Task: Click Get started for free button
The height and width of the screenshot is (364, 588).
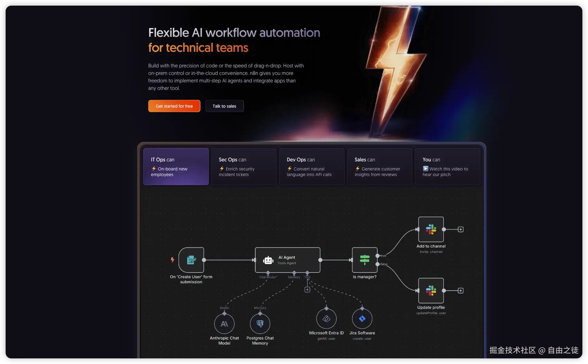Action: [x=174, y=106]
